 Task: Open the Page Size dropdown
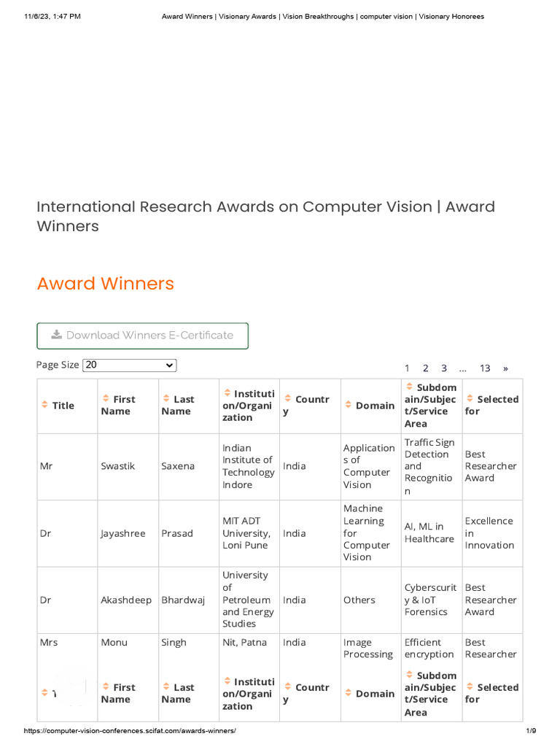pyautogui.click(x=130, y=365)
